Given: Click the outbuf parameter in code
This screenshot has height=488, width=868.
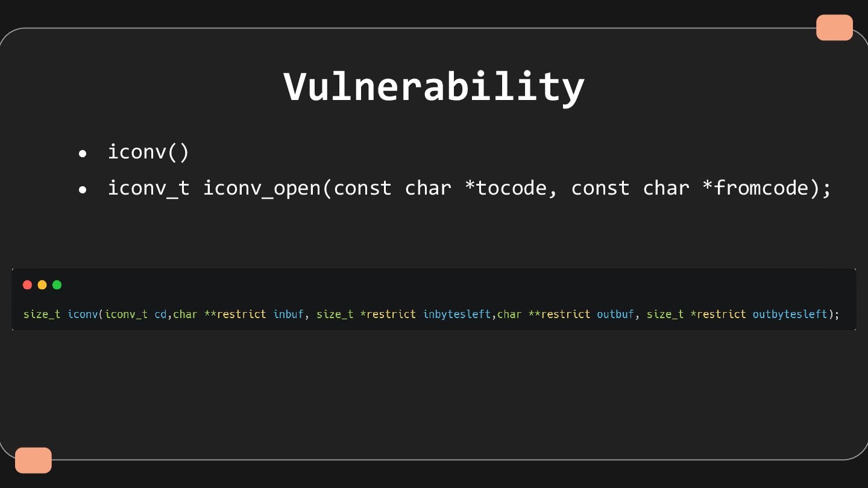Looking at the screenshot, I should click(x=615, y=314).
